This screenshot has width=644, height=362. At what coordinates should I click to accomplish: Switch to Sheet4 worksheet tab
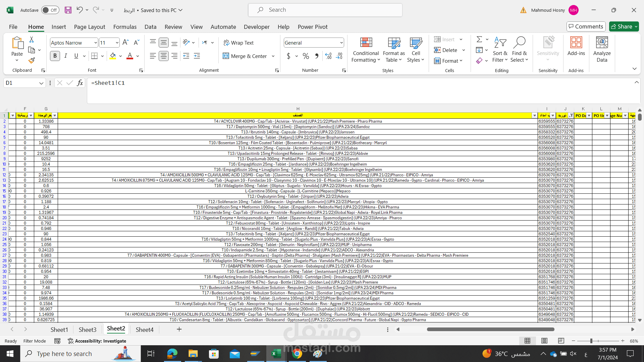coord(145,329)
